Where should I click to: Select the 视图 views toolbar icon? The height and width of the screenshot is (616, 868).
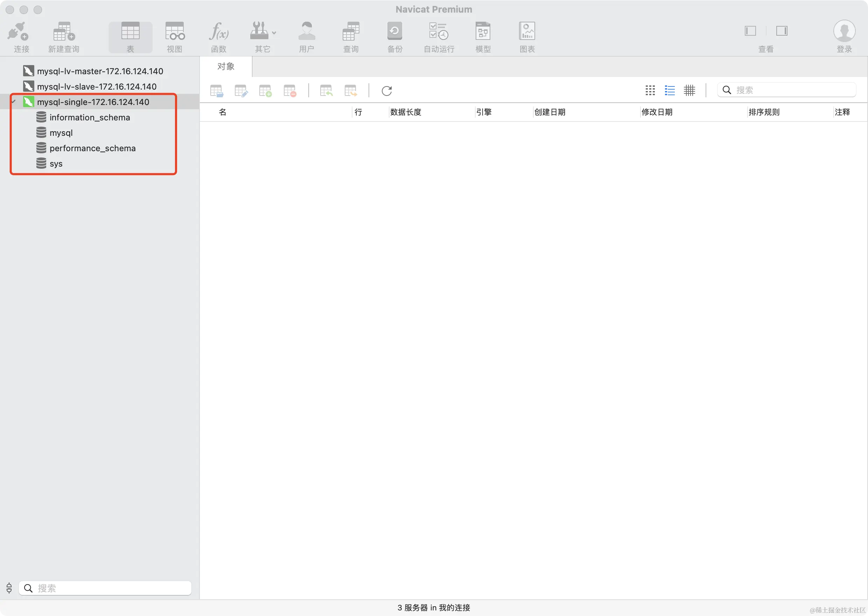[x=174, y=31]
